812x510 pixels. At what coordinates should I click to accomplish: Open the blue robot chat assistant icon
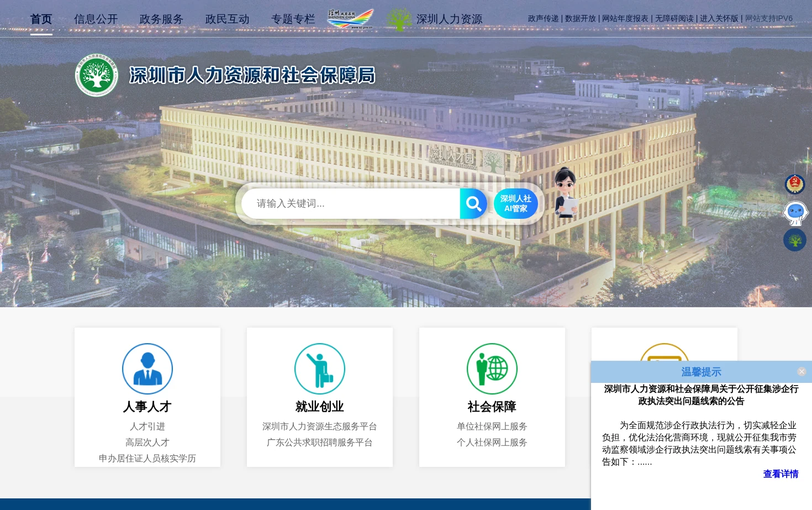[795, 213]
